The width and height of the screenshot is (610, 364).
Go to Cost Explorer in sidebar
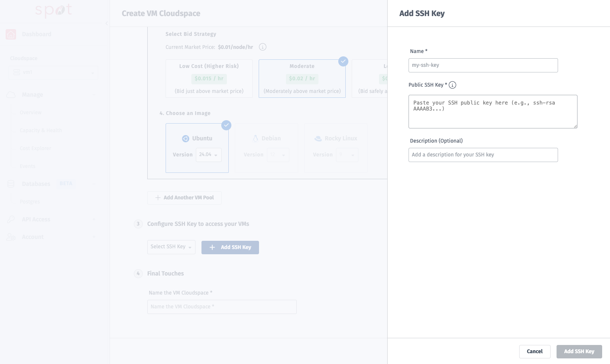point(35,149)
